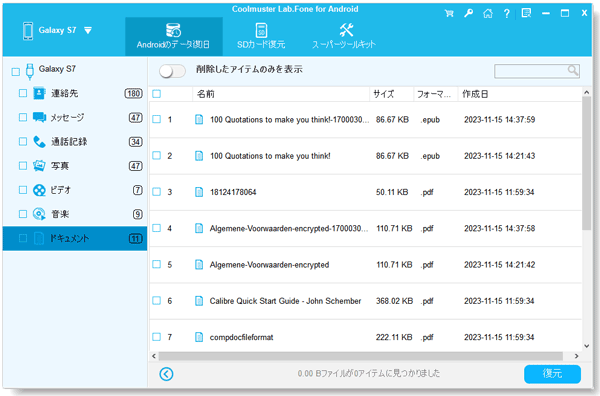
Task: Click '2023-11-15 14:37:59' date cell
Action: click(x=499, y=120)
